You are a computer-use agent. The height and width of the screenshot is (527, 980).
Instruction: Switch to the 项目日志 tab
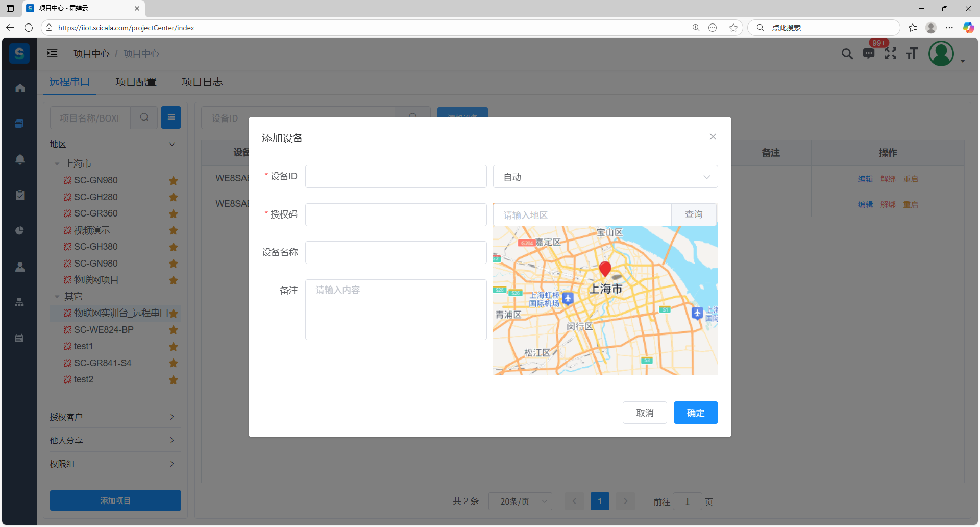click(x=202, y=82)
